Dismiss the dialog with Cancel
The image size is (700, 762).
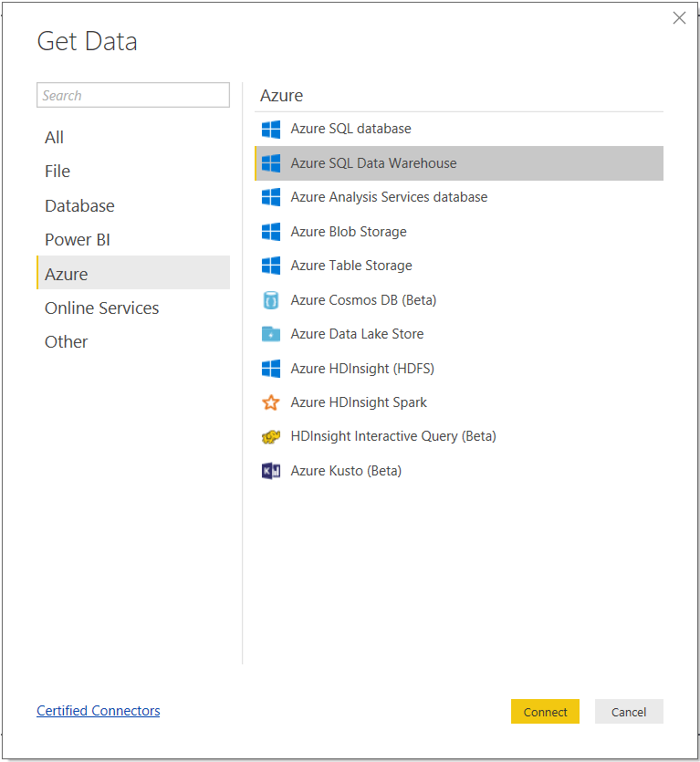click(x=628, y=711)
